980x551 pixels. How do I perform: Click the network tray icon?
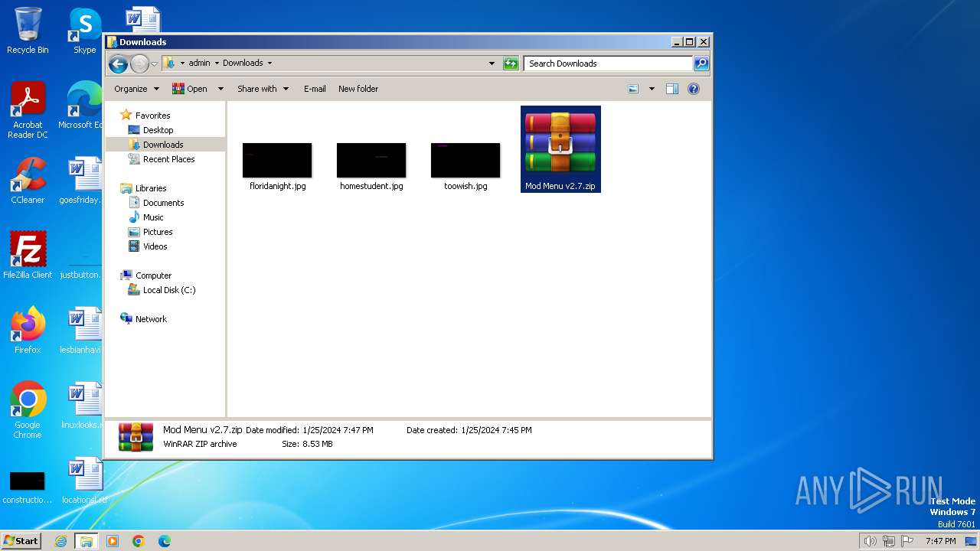tap(889, 541)
